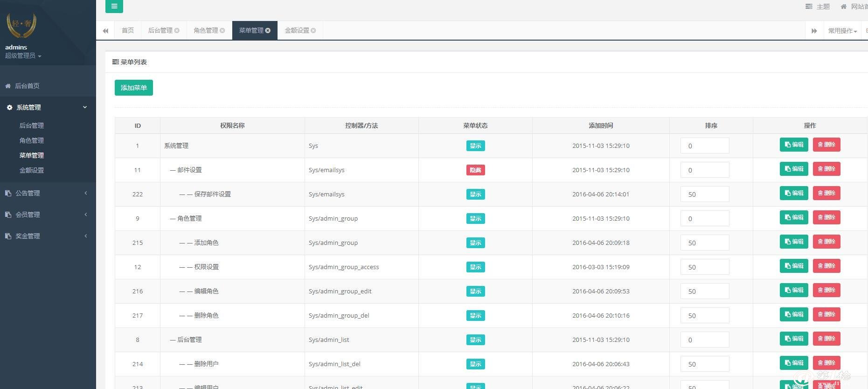Close the 菜单管理 tab via its x icon
Screen dimensions: 868x389
click(x=268, y=31)
